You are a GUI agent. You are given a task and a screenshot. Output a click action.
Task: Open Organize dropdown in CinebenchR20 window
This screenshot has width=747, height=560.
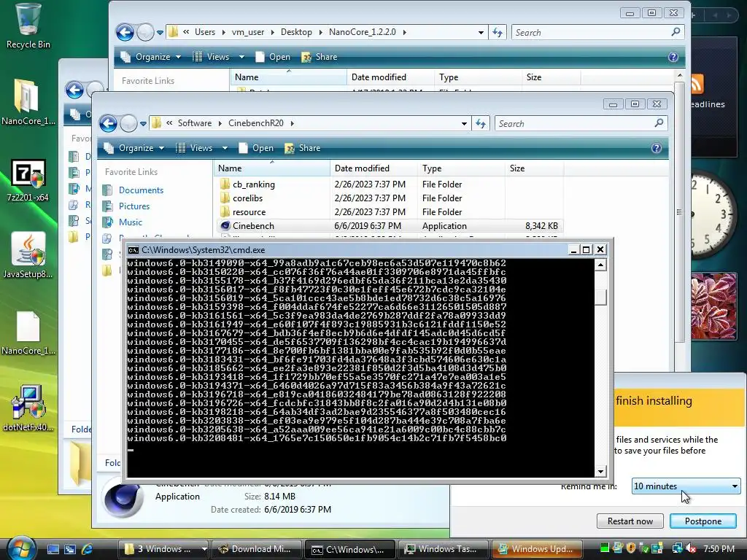pyautogui.click(x=135, y=148)
